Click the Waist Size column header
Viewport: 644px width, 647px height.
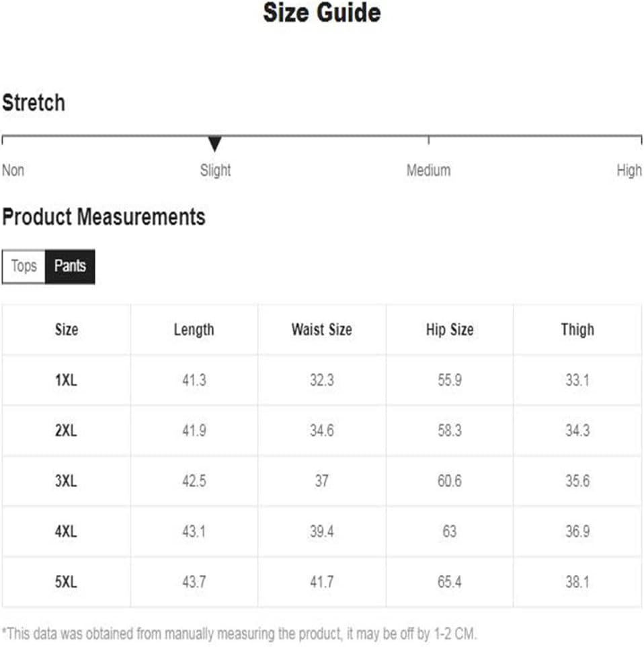point(321,330)
